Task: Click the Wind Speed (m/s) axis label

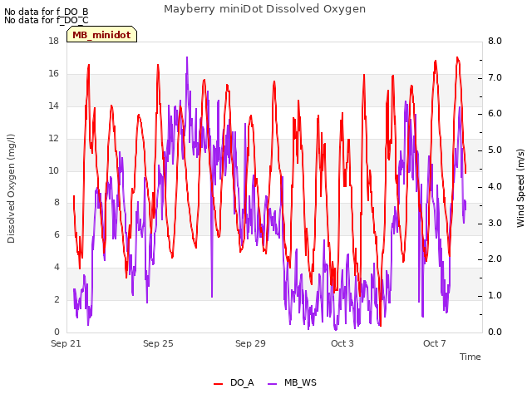Action: coord(520,188)
